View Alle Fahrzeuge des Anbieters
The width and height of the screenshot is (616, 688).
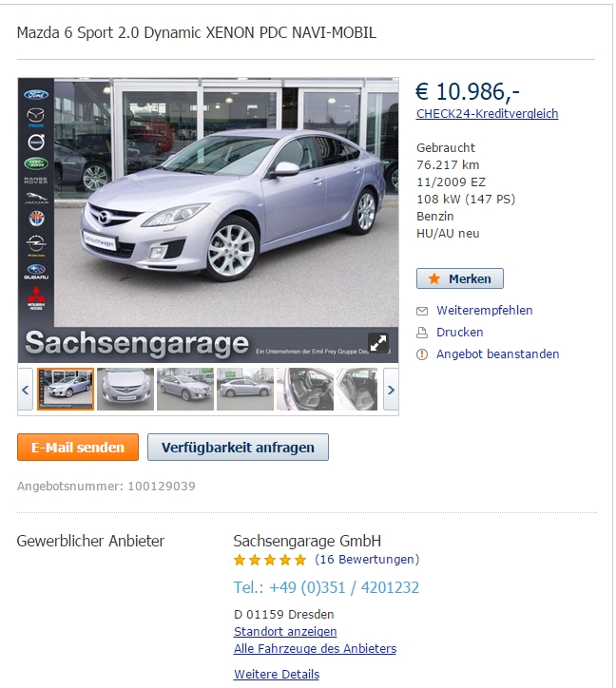point(316,648)
